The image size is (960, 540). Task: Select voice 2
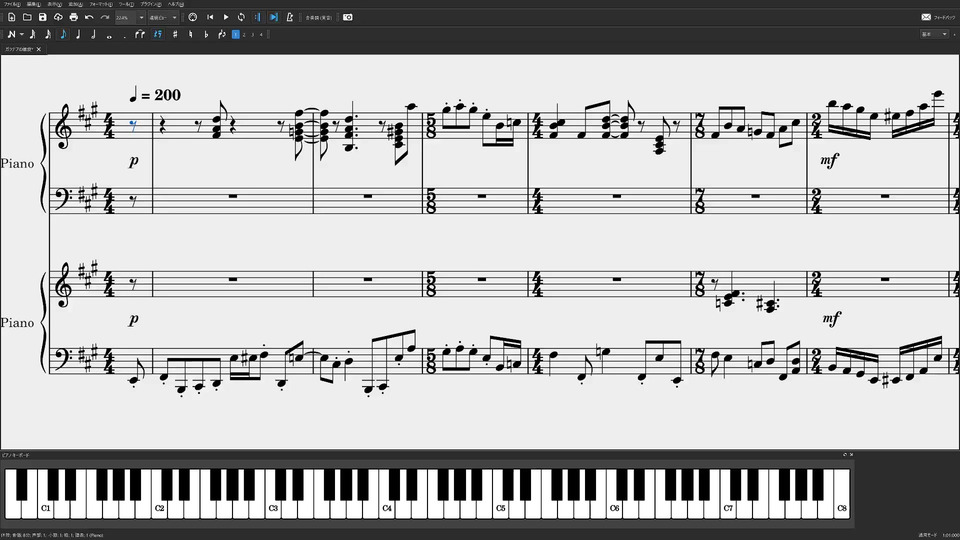tap(244, 34)
